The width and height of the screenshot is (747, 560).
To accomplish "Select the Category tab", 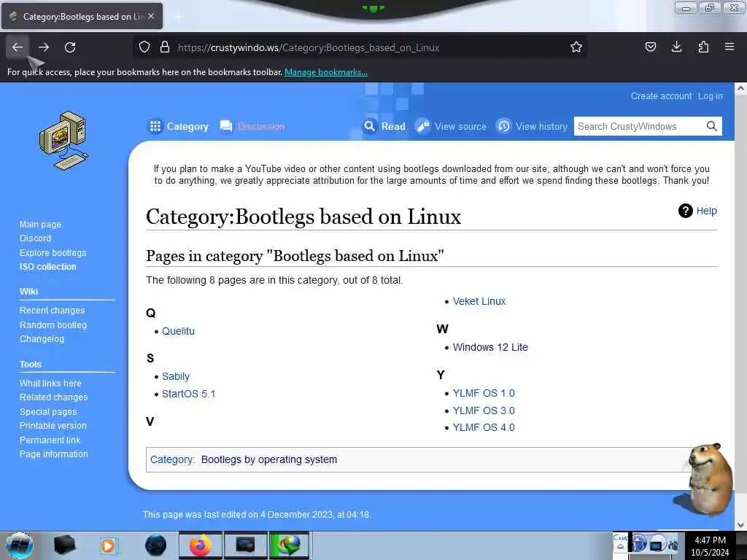I will (178, 127).
